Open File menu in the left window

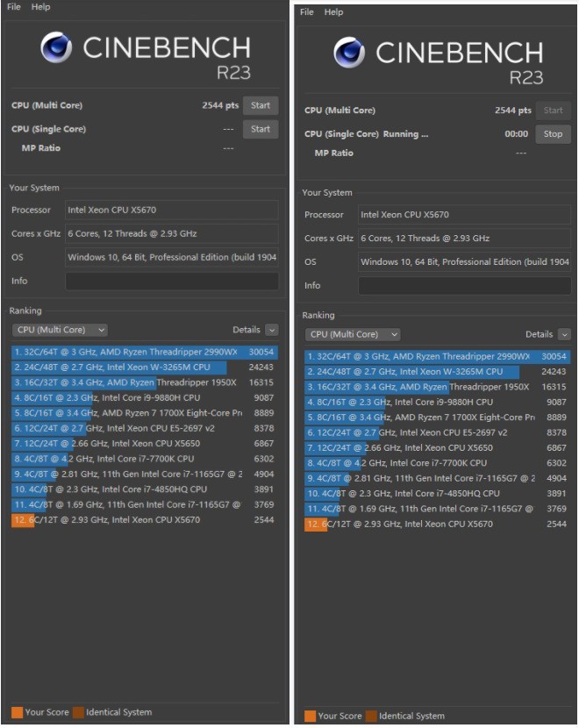pyautogui.click(x=14, y=7)
